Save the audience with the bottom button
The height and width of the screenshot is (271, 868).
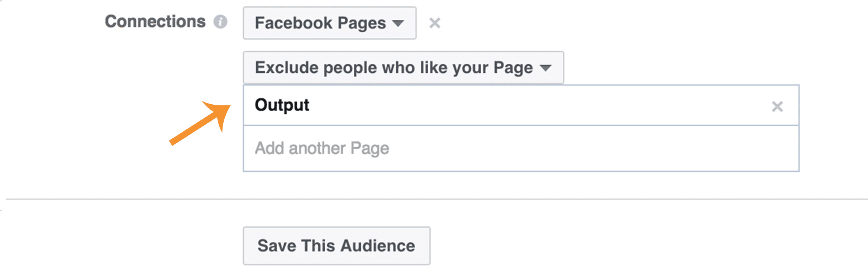[x=337, y=246]
